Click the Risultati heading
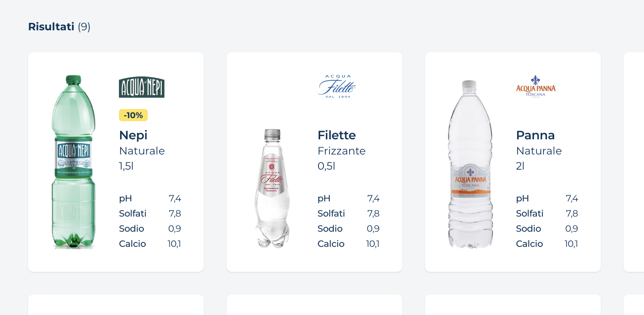Image resolution: width=644 pixels, height=315 pixels. coord(51,27)
